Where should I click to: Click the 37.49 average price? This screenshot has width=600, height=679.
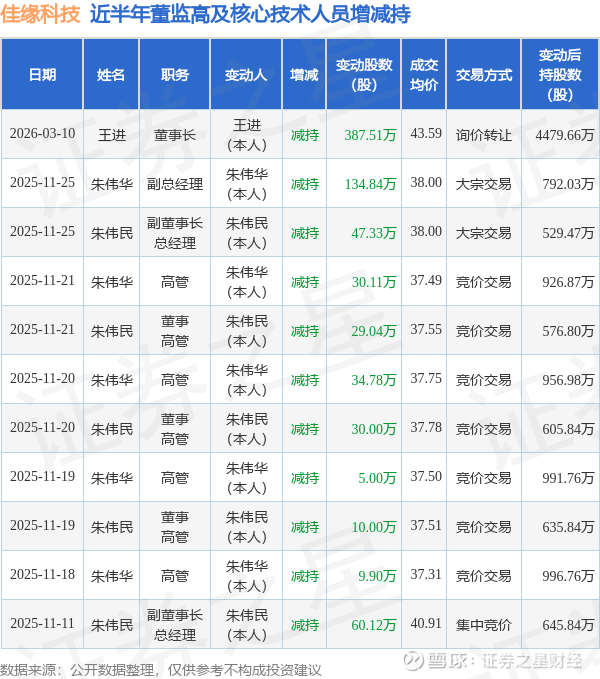[x=426, y=280]
